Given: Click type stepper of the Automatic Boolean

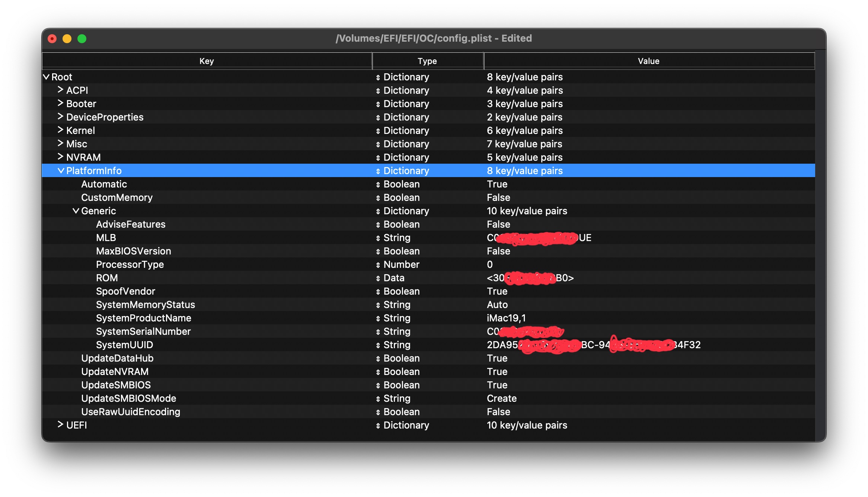Looking at the screenshot, I should [378, 185].
